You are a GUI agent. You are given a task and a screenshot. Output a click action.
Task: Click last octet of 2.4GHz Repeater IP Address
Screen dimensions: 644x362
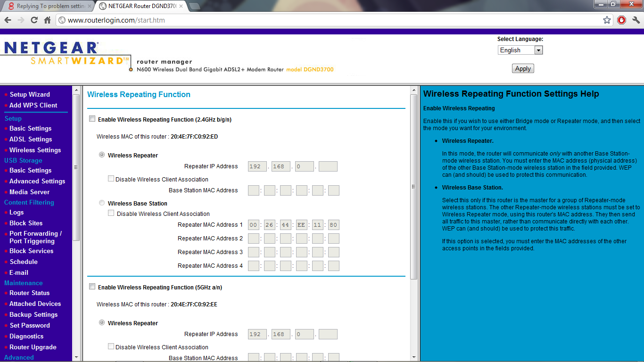[x=328, y=166]
